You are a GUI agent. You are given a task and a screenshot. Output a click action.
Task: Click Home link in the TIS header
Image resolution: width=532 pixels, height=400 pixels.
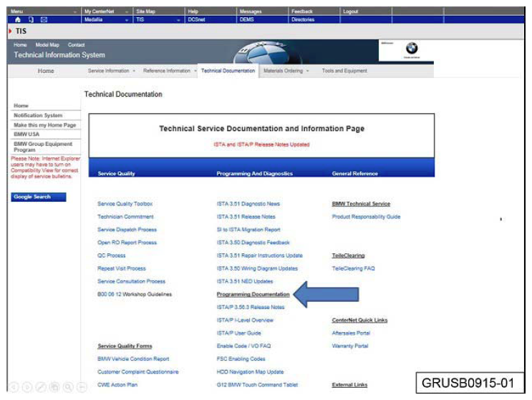(x=20, y=45)
